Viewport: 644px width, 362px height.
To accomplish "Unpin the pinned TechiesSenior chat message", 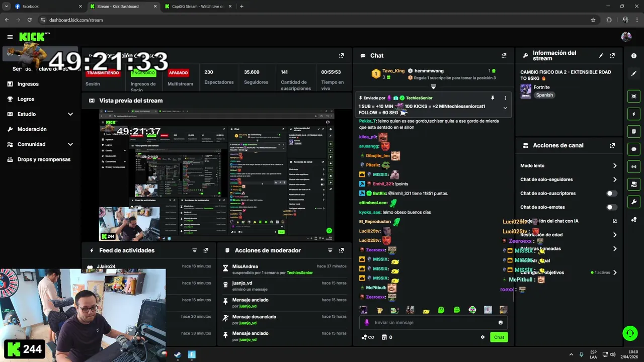I will pyautogui.click(x=493, y=98).
